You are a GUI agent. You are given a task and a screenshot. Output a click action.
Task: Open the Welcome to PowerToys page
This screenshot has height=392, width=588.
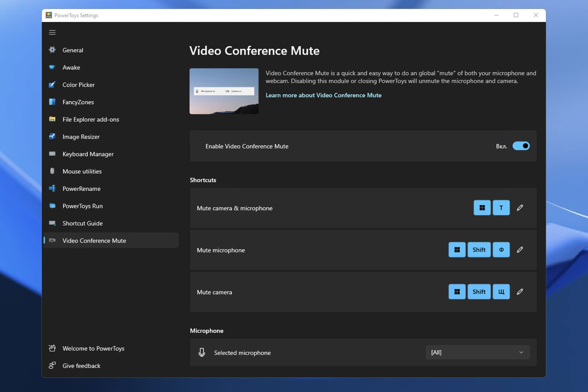(x=93, y=348)
